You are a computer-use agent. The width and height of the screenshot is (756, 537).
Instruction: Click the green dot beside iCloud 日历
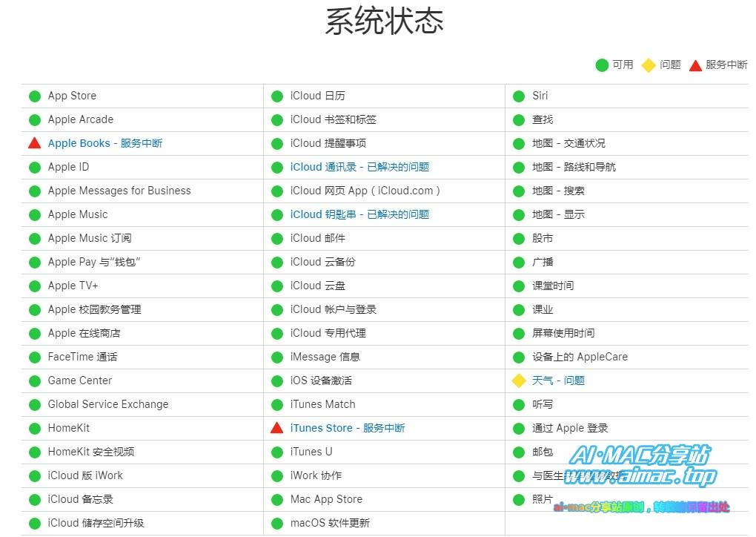[277, 96]
